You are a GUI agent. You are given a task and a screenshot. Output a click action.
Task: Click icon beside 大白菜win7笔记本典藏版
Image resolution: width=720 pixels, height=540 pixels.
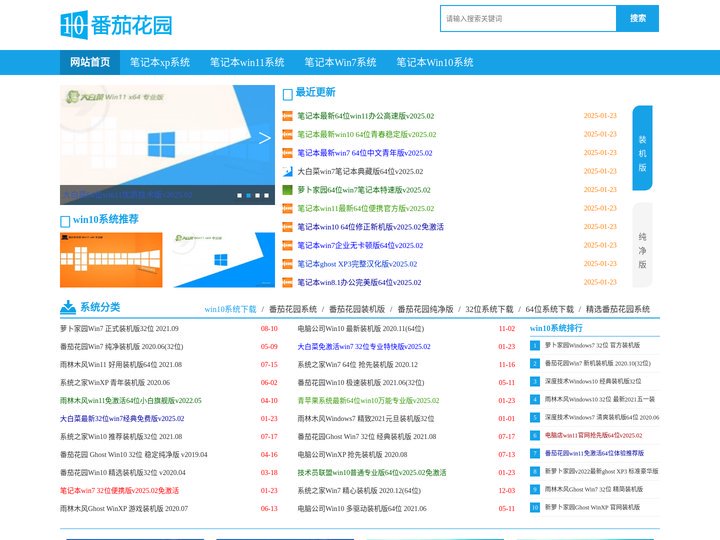click(x=287, y=172)
